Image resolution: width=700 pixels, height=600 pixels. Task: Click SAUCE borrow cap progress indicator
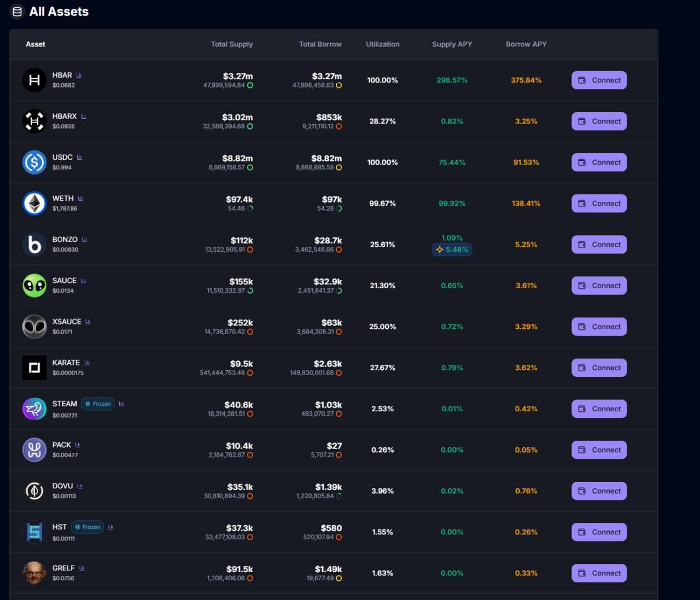[339, 290]
